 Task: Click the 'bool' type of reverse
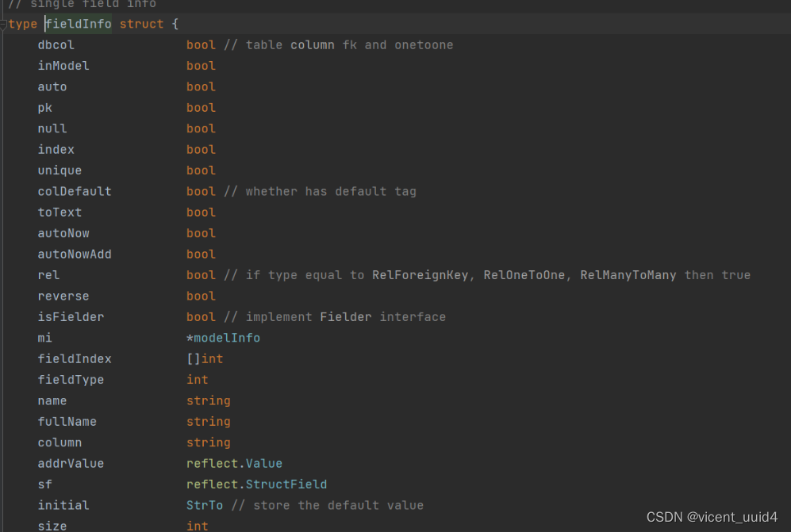(201, 296)
